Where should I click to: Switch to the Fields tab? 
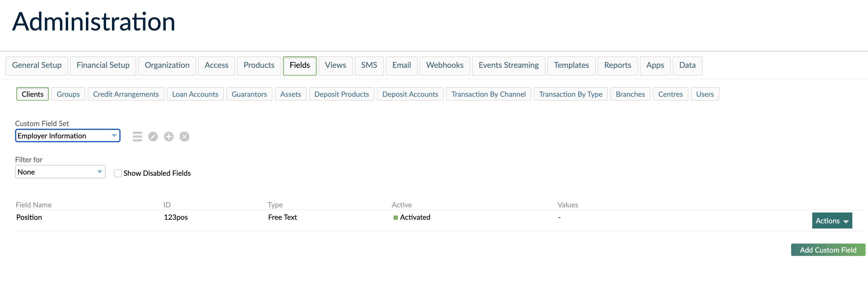(300, 65)
